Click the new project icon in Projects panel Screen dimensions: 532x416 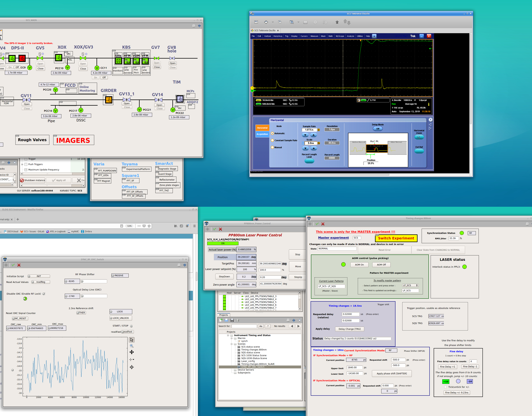(221, 320)
